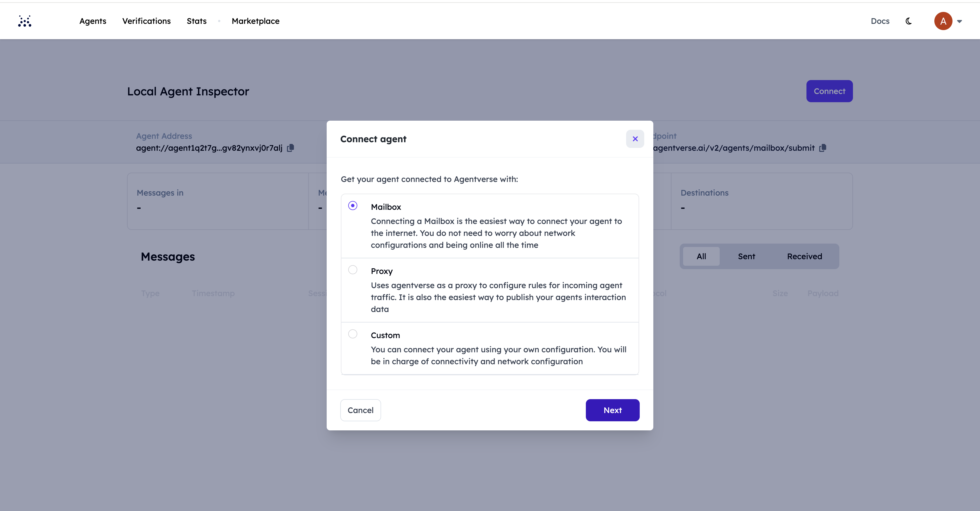The width and height of the screenshot is (980, 511).
Task: Toggle dark mode moon icon
Action: (x=909, y=21)
